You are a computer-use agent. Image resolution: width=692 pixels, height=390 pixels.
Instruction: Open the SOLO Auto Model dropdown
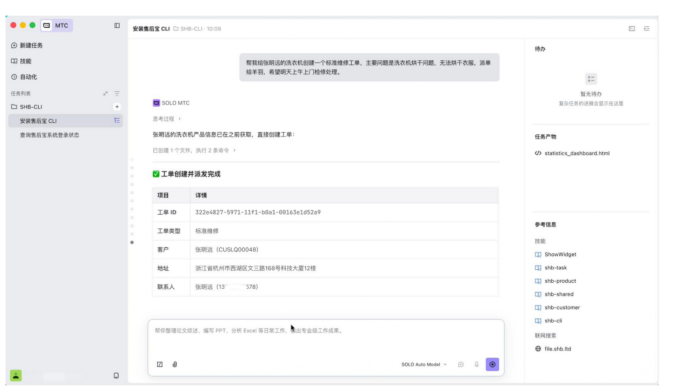click(424, 364)
